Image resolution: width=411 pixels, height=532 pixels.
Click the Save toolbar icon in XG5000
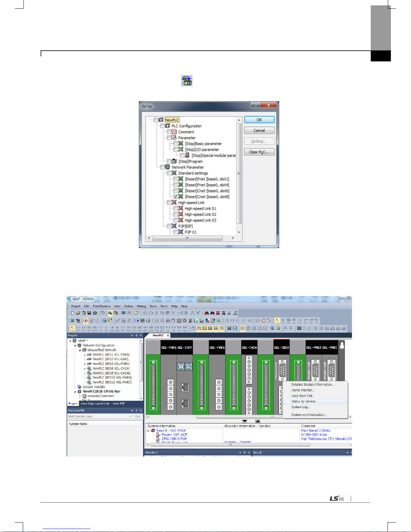click(x=89, y=313)
